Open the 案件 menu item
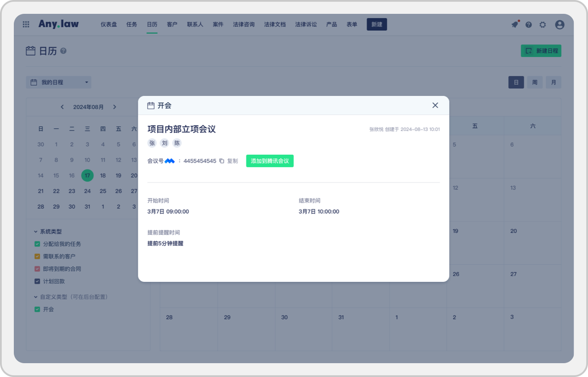Viewport: 588px width, 377px height. [218, 25]
